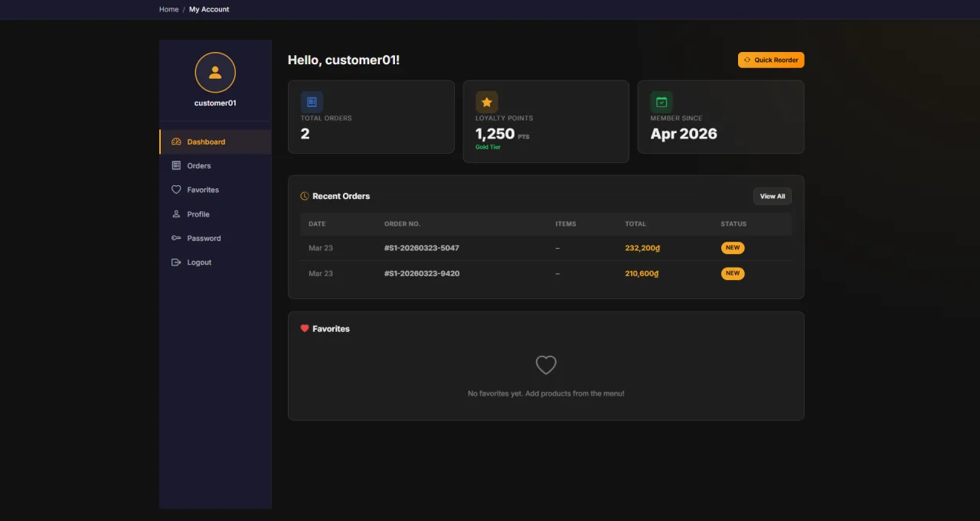The width and height of the screenshot is (980, 521).
Task: Click the TOTAL column header
Action: 635,223
